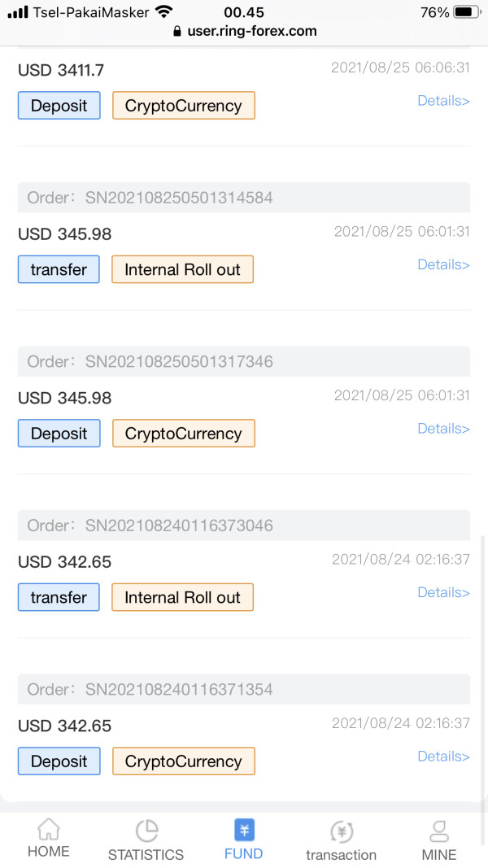Select the FUND yen icon

click(x=244, y=830)
